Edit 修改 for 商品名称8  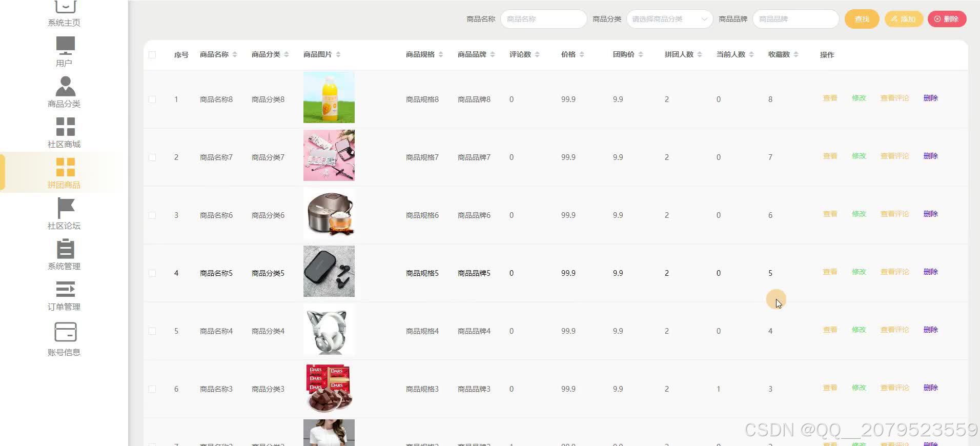859,98
